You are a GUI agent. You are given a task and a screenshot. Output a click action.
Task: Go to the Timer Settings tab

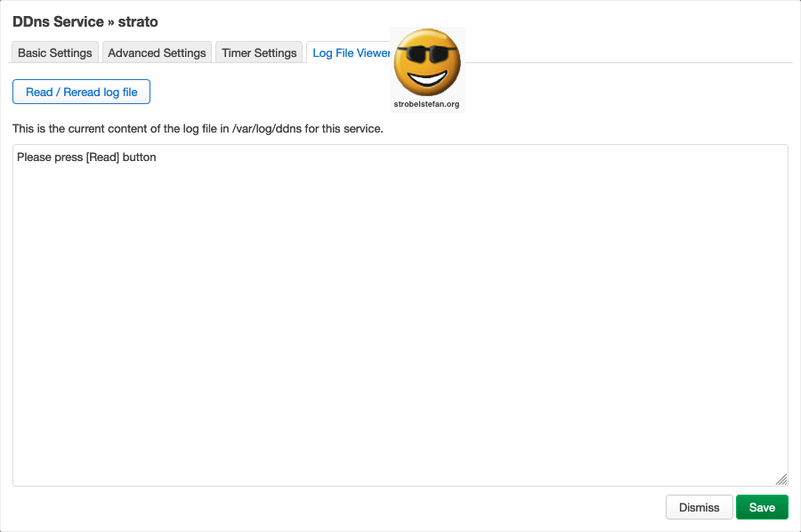259,52
